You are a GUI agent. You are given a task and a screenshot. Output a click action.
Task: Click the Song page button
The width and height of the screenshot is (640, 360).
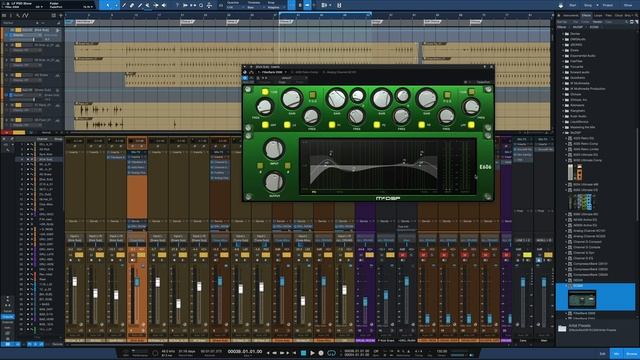point(588,5)
